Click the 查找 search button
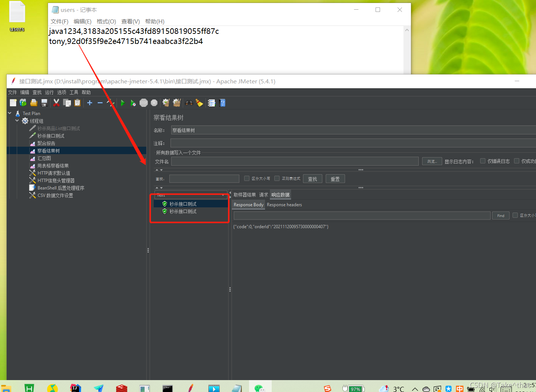Image resolution: width=536 pixels, height=392 pixels. [313, 179]
